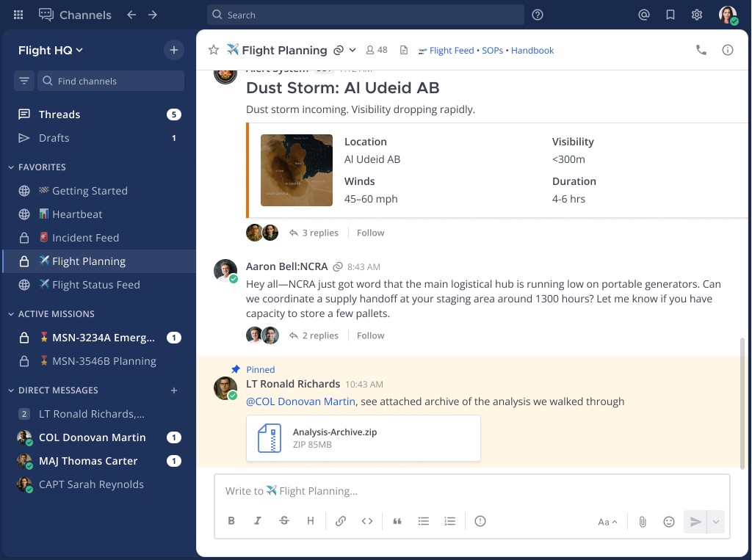Insert a link in the message

(341, 521)
